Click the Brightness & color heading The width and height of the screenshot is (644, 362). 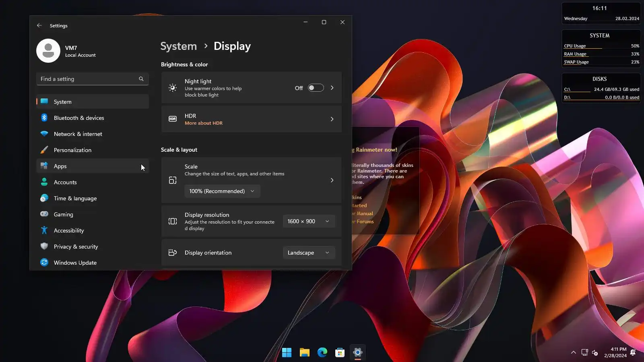(x=184, y=64)
